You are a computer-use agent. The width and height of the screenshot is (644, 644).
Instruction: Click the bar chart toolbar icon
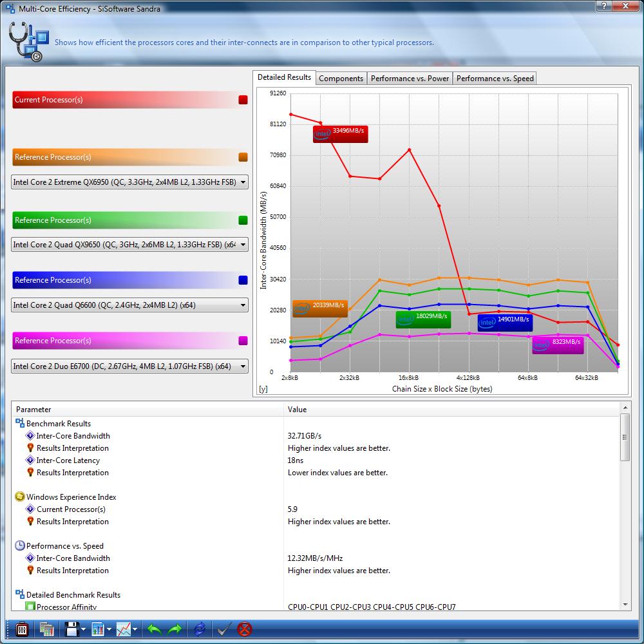(x=98, y=629)
